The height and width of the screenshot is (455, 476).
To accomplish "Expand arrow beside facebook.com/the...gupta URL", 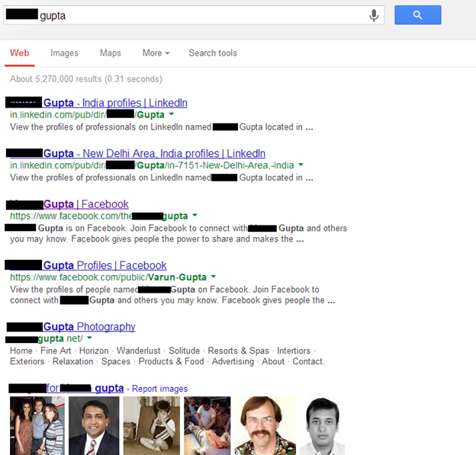I will pyautogui.click(x=195, y=216).
